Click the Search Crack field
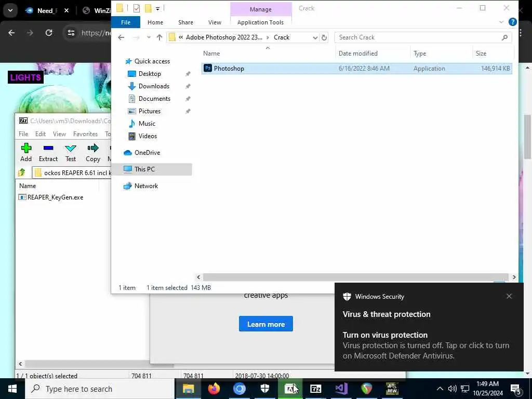 point(418,37)
